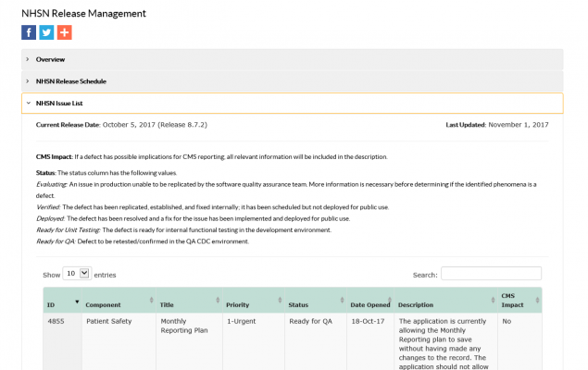
Task: Sort table by ID column arrow
Action: (77, 301)
